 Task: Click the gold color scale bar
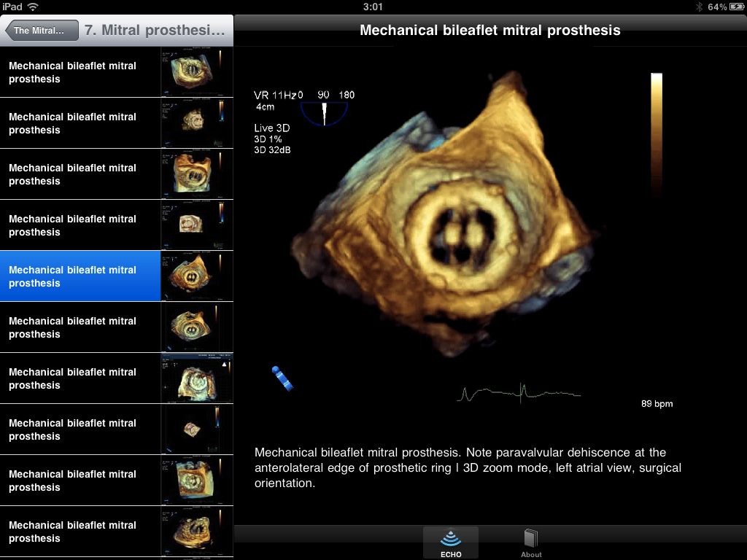click(657, 131)
